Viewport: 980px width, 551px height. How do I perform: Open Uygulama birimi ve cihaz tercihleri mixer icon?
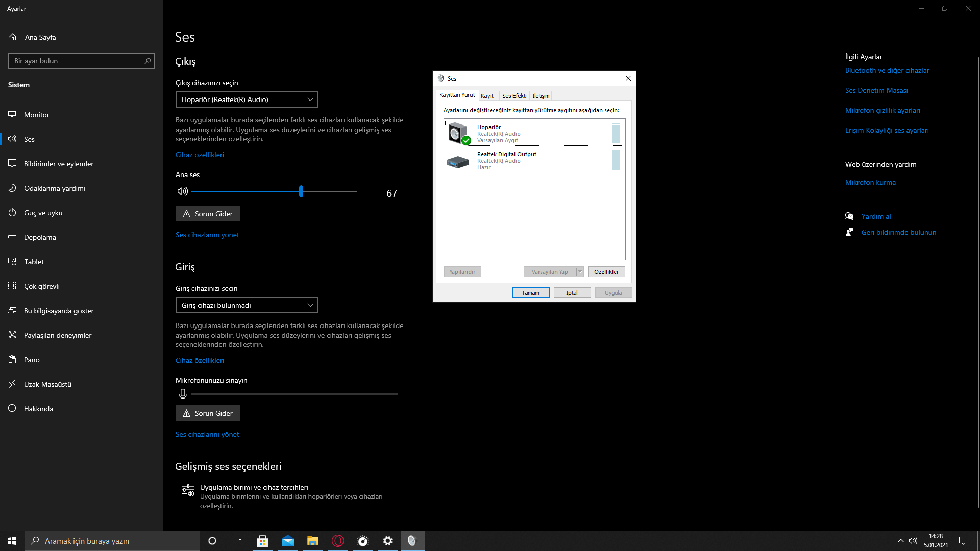[188, 491]
